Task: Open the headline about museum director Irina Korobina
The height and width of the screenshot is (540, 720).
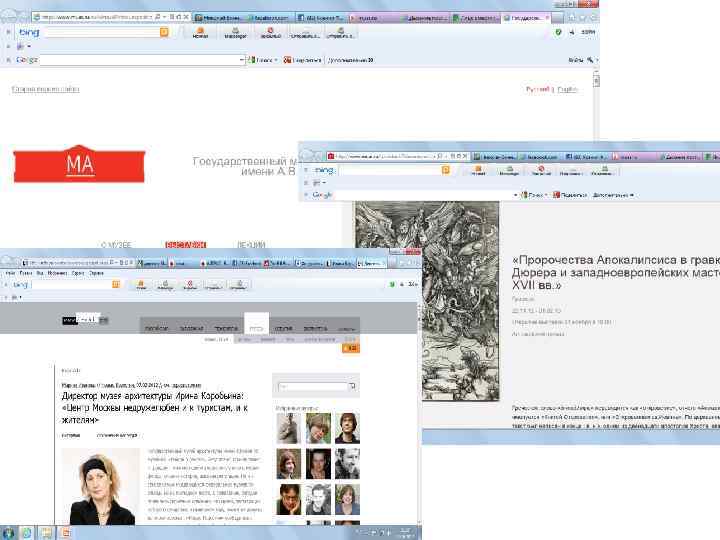Action: coord(155,408)
